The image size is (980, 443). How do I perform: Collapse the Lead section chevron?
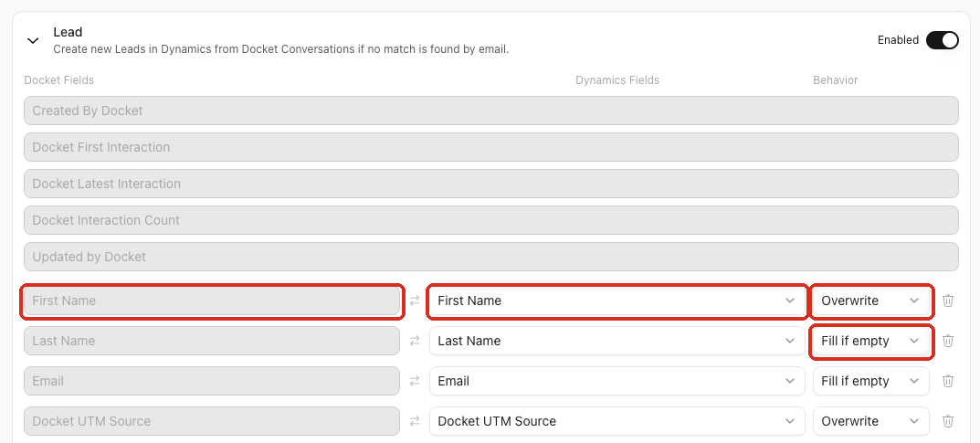(33, 40)
